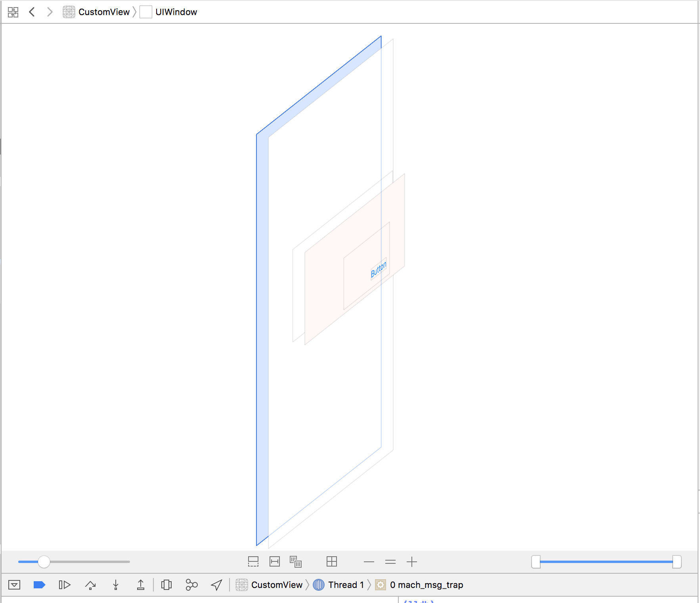This screenshot has height=603, width=700.
Task: Continue program execution
Action: point(65,585)
